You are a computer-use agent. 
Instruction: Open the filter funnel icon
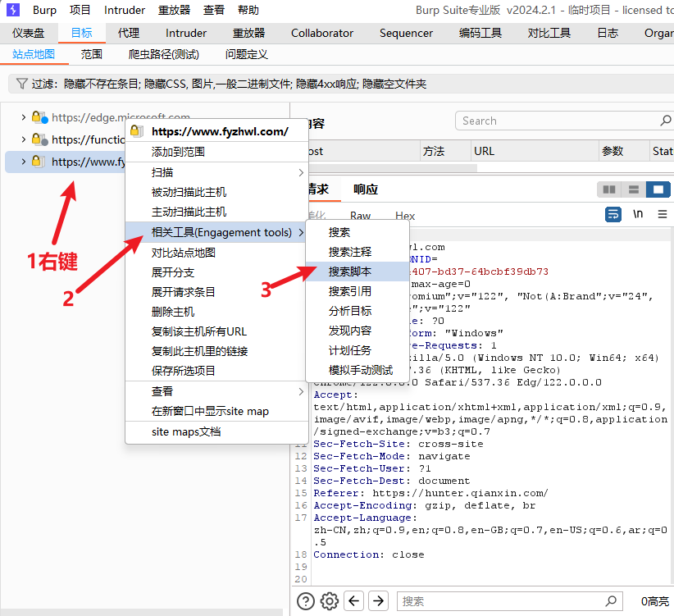coord(21,84)
